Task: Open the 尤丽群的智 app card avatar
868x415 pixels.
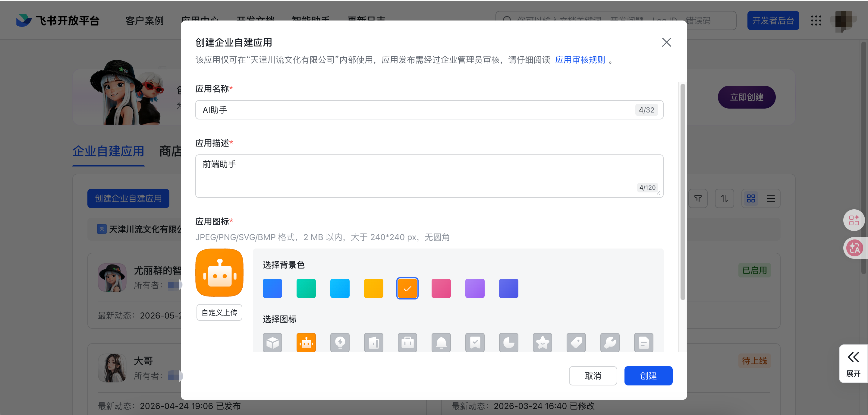Action: [112, 277]
